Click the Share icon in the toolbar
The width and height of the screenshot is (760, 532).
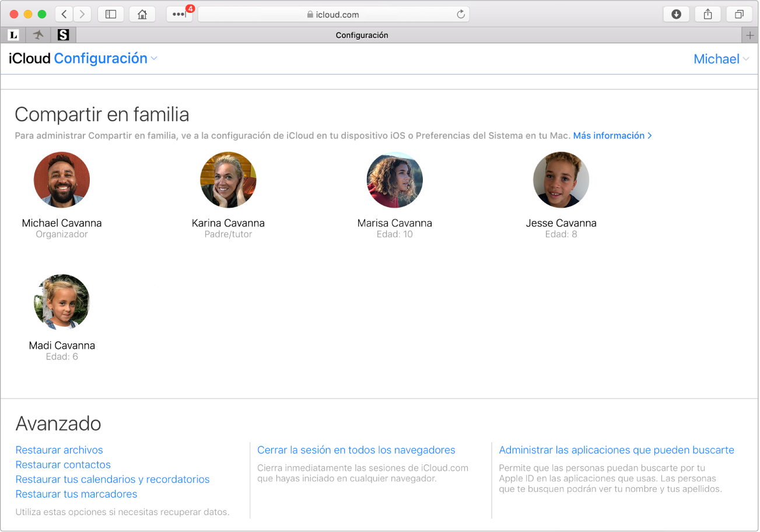[x=708, y=13]
